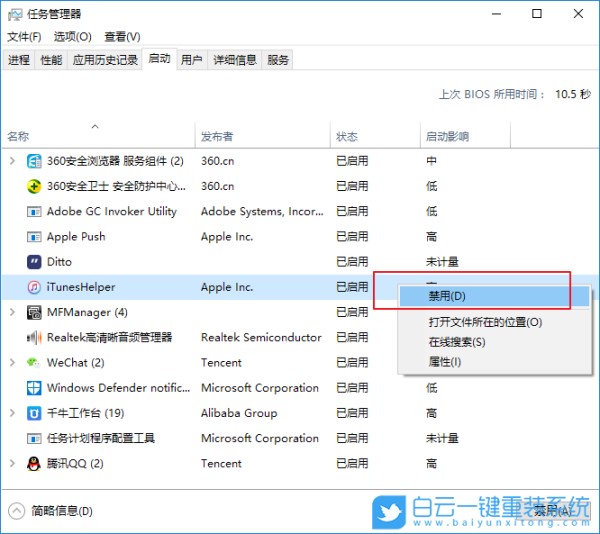Image resolution: width=600 pixels, height=534 pixels.
Task: Choose 属性(I) in context menu
Action: point(494,362)
